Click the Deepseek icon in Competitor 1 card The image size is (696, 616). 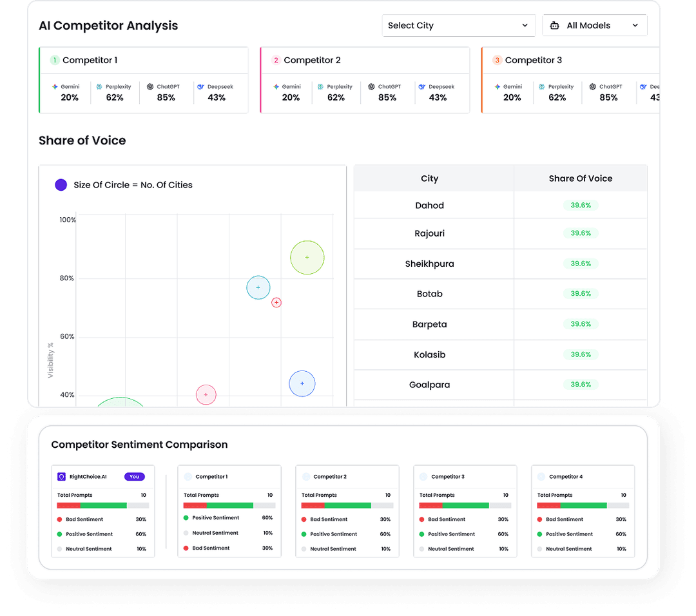202,86
